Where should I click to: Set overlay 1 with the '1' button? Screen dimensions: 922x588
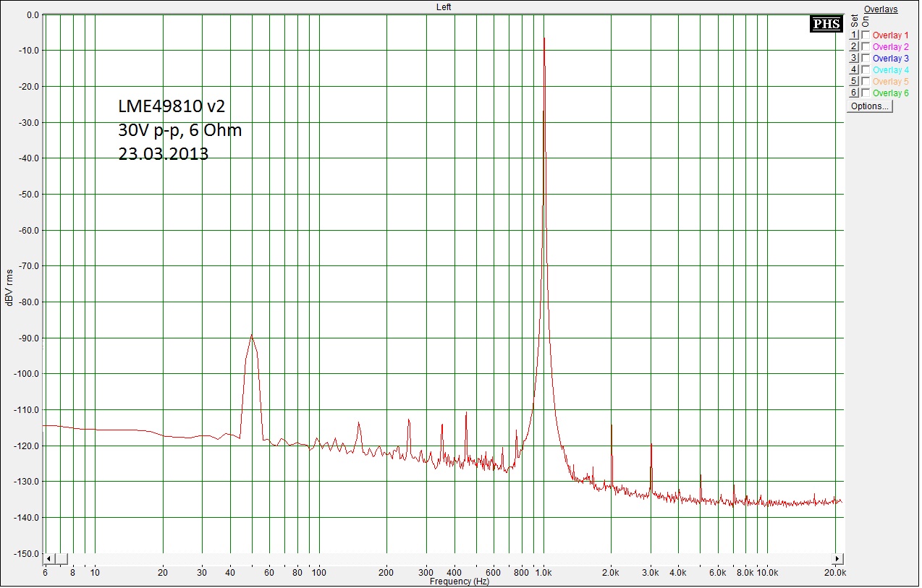(854, 35)
